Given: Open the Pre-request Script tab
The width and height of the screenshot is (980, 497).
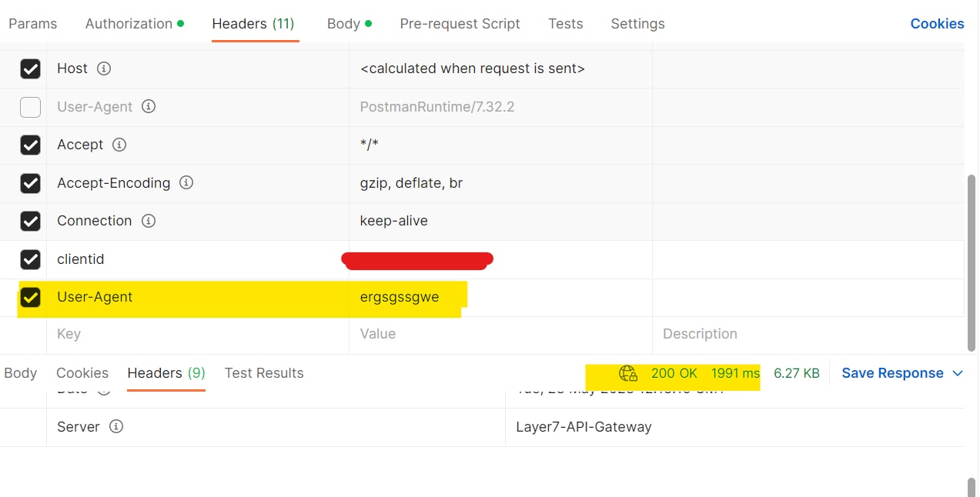Looking at the screenshot, I should [460, 24].
